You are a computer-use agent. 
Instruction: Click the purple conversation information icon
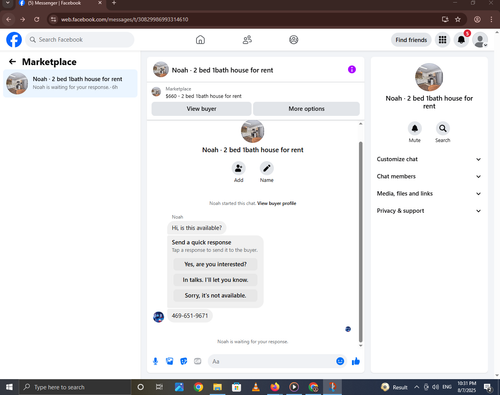tap(352, 69)
